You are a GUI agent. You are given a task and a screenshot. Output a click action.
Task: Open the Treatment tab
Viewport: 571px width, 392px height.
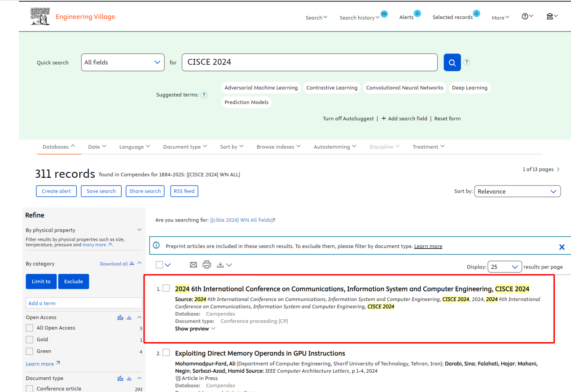click(x=429, y=147)
